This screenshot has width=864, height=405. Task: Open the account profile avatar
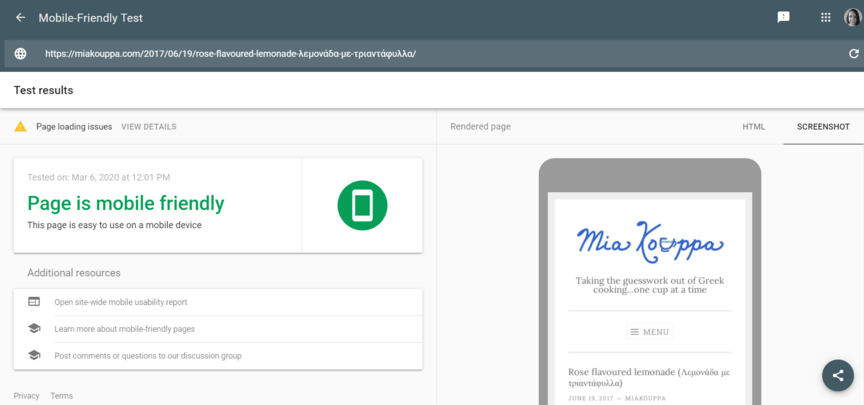pyautogui.click(x=852, y=17)
